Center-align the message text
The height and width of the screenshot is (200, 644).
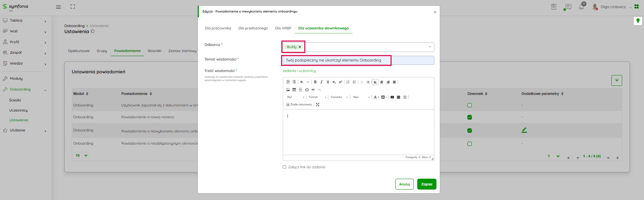pyautogui.click(x=381, y=82)
